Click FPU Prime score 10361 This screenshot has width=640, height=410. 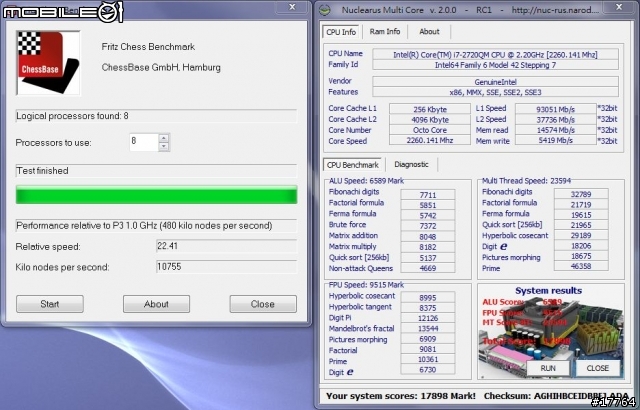(x=428, y=359)
